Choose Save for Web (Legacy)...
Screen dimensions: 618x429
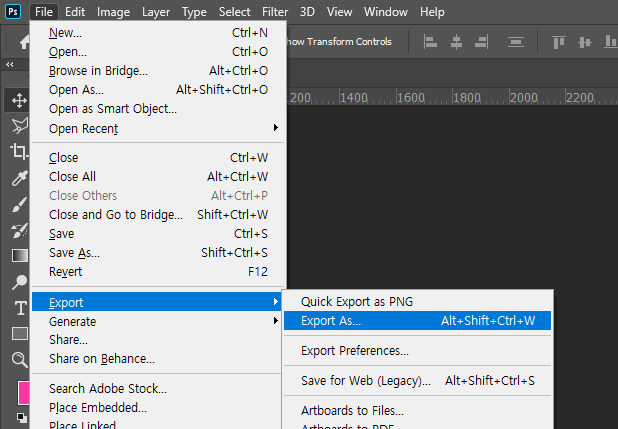pos(417,381)
